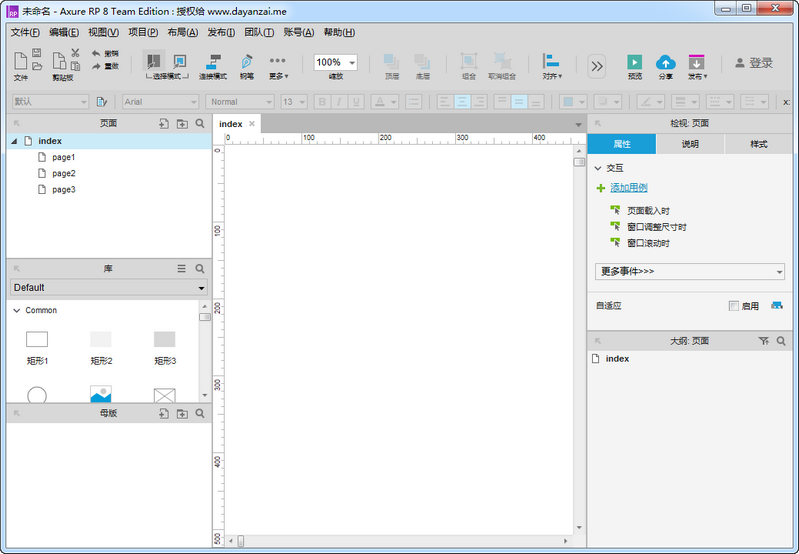Click the Preview (预览) play icon
Image resolution: width=799 pixels, height=554 pixels.
634,62
